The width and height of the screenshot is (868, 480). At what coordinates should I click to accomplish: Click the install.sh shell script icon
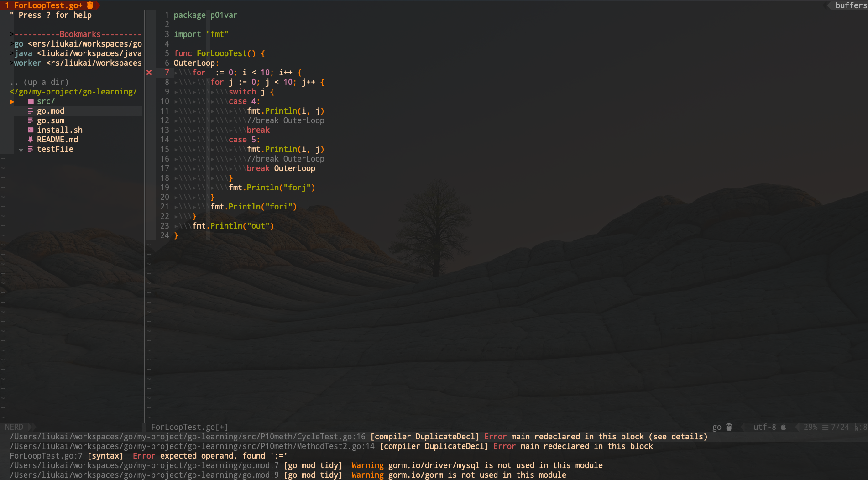coord(31,130)
